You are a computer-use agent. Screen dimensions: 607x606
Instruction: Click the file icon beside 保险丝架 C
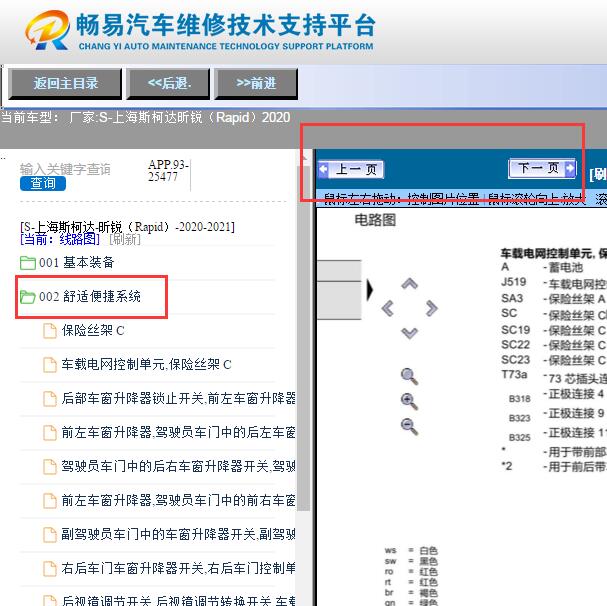click(50, 331)
